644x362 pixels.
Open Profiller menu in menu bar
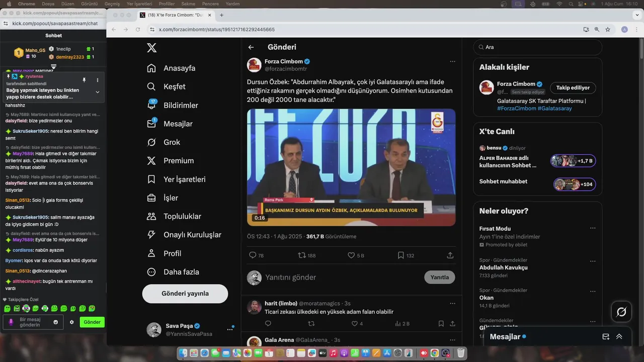167,4
